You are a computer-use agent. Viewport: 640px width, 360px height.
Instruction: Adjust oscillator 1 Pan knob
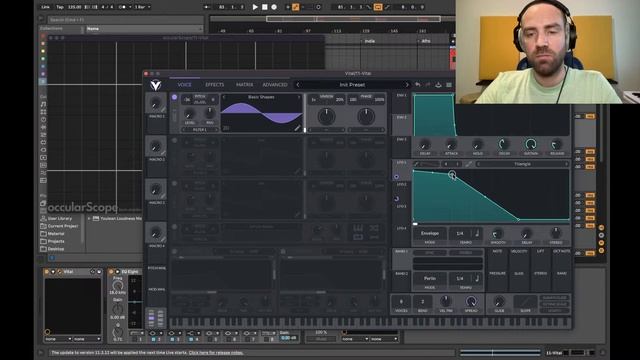point(210,113)
